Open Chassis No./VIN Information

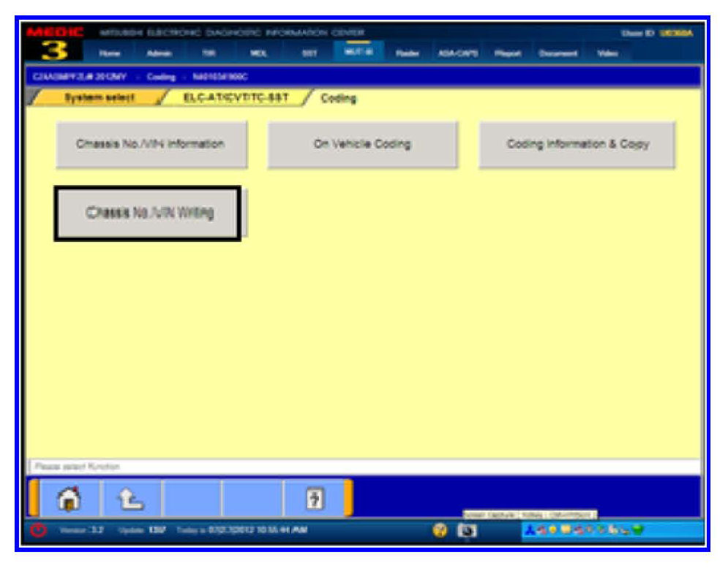[151, 144]
